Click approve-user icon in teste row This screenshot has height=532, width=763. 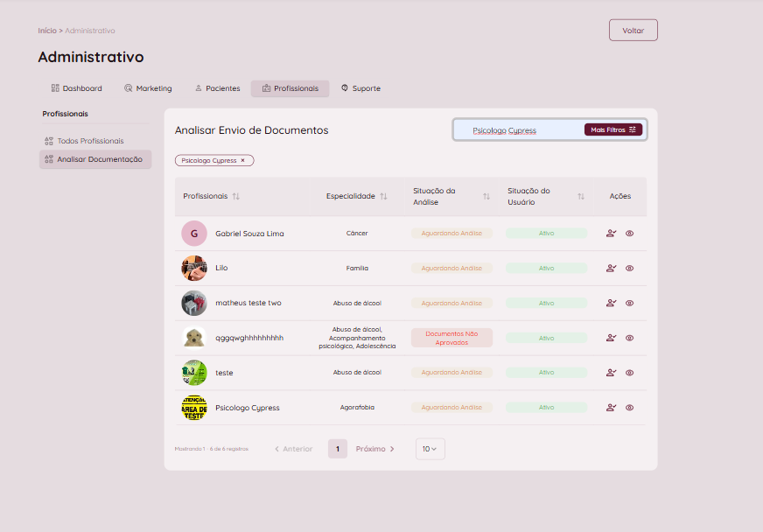(611, 373)
